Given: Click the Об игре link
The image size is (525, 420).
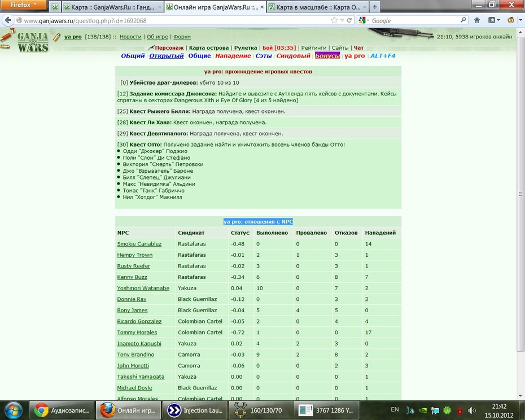Looking at the screenshot, I should pyautogui.click(x=158, y=37).
